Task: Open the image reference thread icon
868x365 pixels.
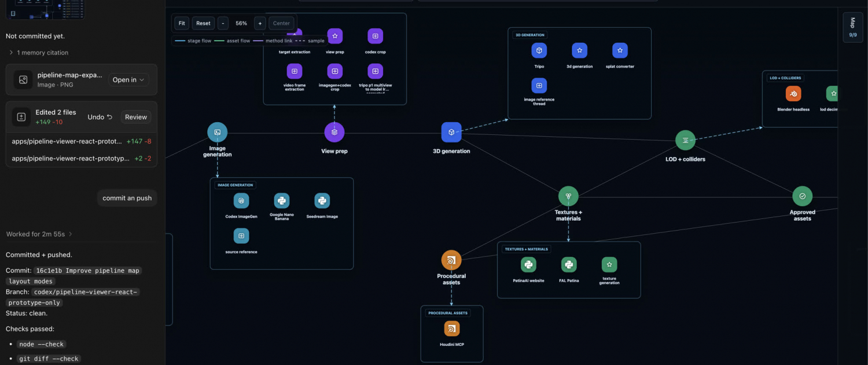Action: point(539,86)
